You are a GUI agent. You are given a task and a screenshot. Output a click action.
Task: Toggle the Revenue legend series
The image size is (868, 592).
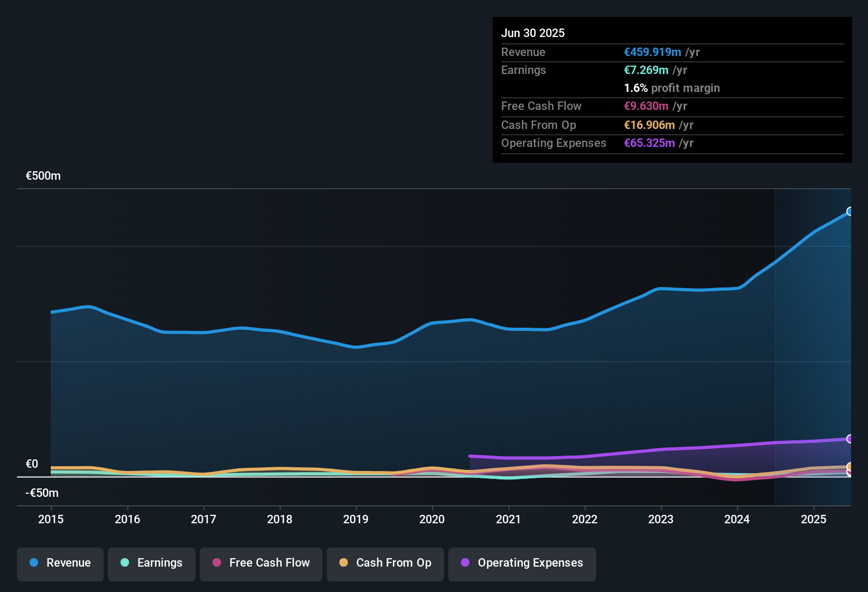[60, 564]
